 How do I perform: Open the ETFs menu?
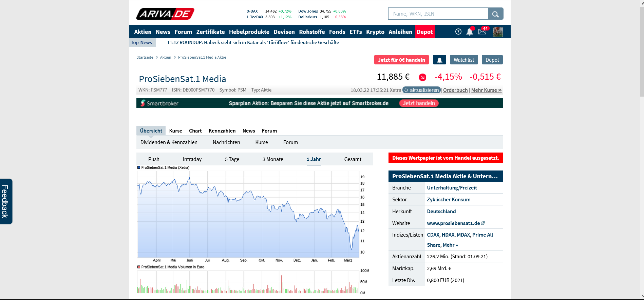coord(356,32)
